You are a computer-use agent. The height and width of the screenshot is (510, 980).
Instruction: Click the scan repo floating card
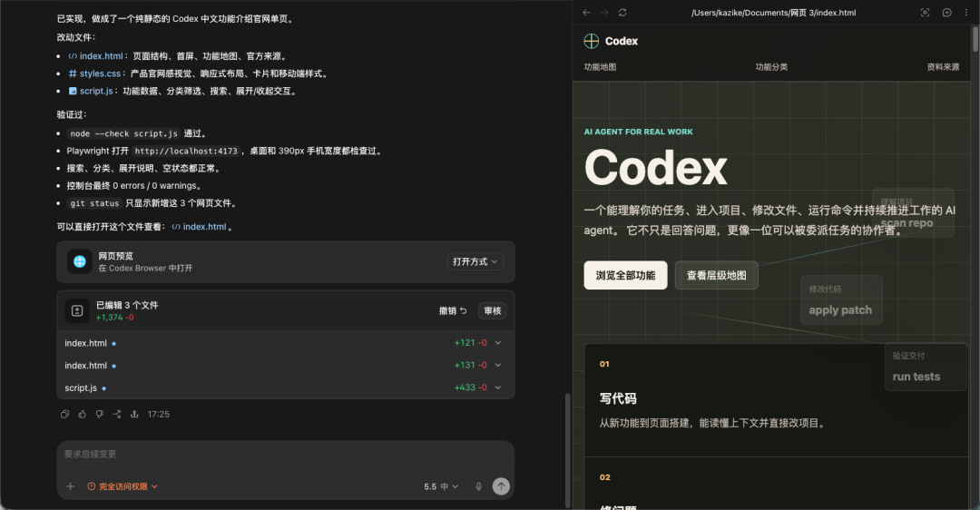[x=913, y=213]
